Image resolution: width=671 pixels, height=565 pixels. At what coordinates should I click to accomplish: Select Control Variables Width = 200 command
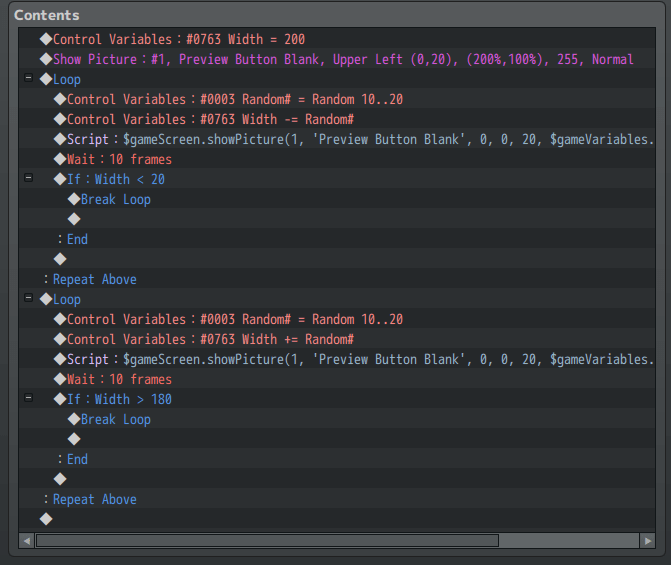pyautogui.click(x=337, y=39)
